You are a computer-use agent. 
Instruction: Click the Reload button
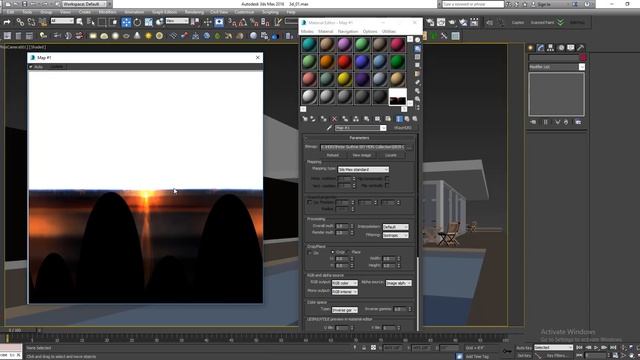click(332, 155)
